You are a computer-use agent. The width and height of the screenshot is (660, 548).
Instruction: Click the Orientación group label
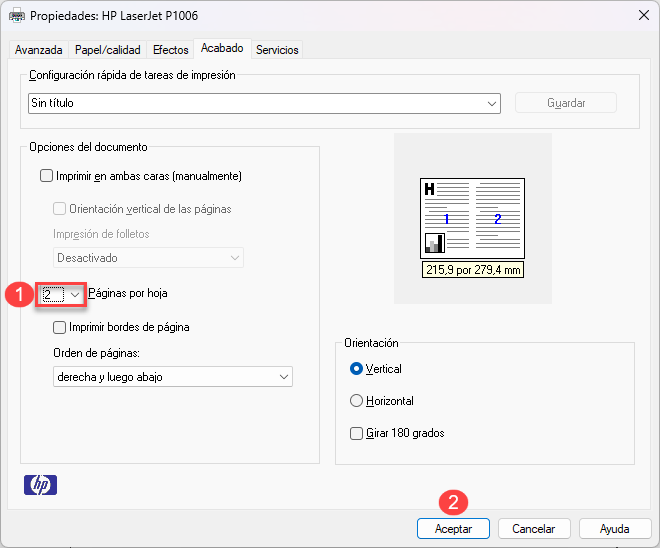371,343
